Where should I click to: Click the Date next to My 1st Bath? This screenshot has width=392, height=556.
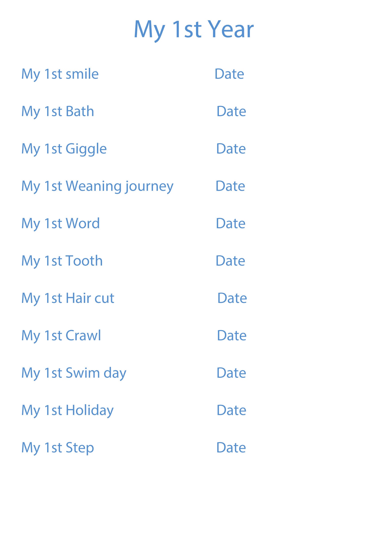pyautogui.click(x=231, y=112)
